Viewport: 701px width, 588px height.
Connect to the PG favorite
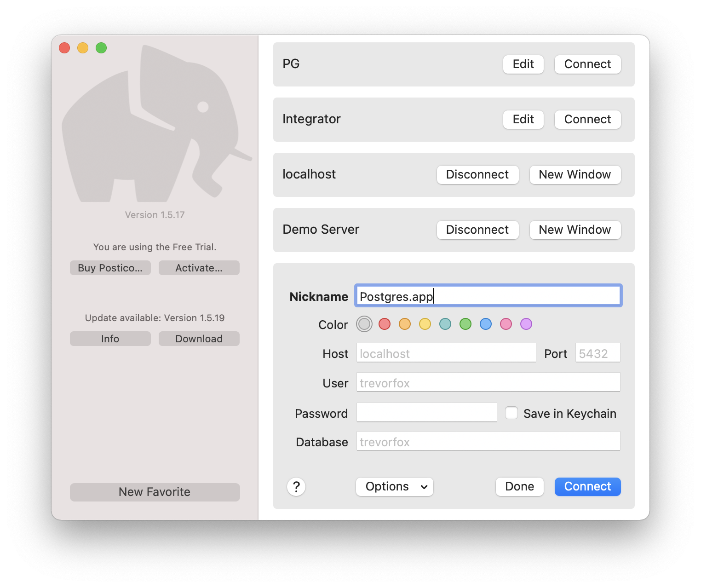coord(588,64)
